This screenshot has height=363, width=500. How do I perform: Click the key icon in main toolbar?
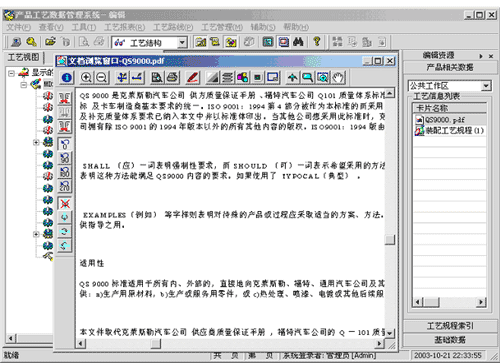pos(31,42)
